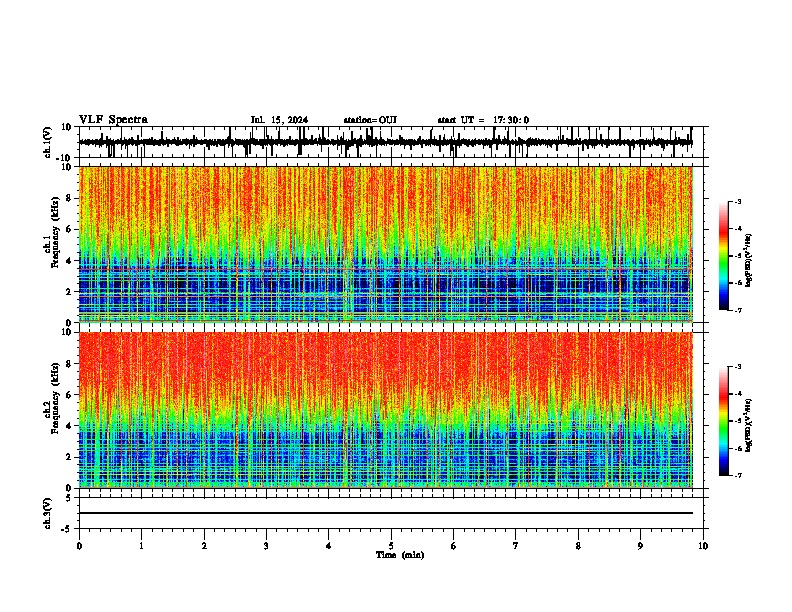Click inside the ch.1 spectrogram panel
Screen dimensions: 792x612
point(386,244)
